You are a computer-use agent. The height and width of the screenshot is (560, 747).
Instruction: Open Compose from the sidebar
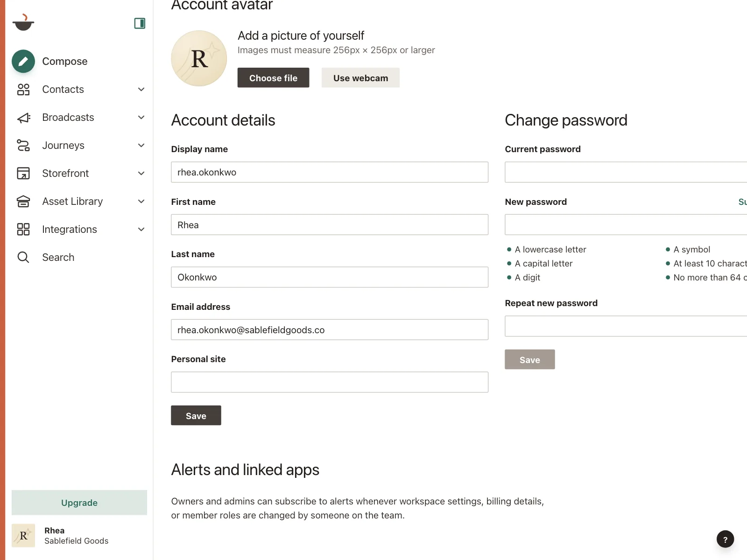(65, 61)
